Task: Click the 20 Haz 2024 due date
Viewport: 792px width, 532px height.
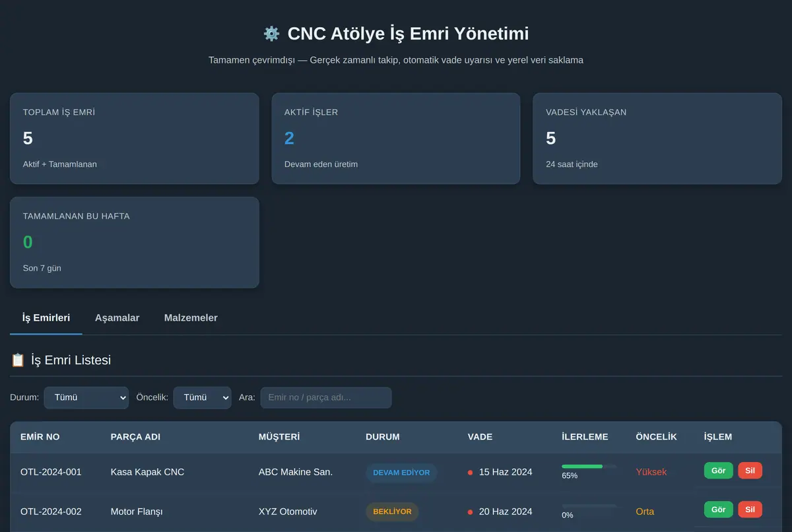Action: pyautogui.click(x=506, y=512)
